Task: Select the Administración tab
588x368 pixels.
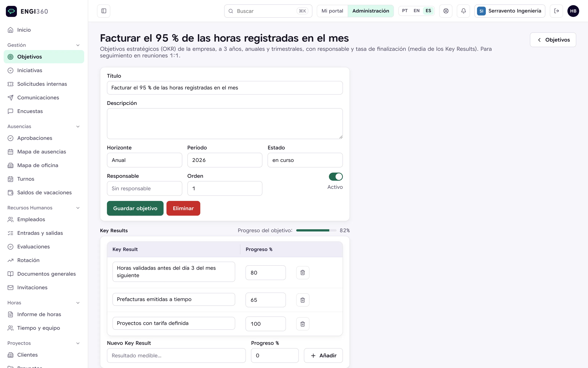Action: (x=371, y=11)
